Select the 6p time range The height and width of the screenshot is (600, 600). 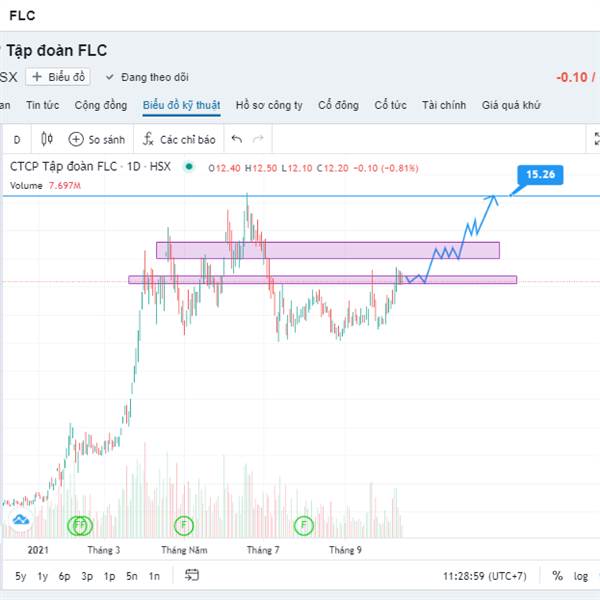(64, 576)
